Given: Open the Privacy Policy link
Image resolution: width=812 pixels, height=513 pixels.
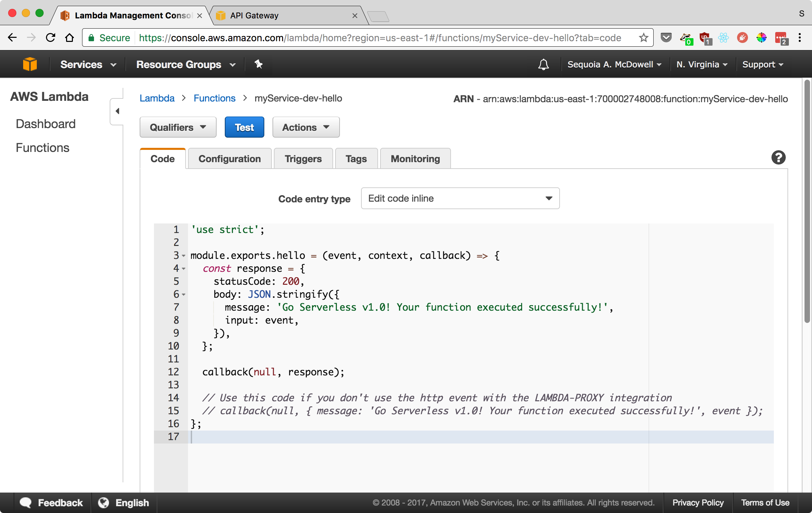Looking at the screenshot, I should click(698, 503).
